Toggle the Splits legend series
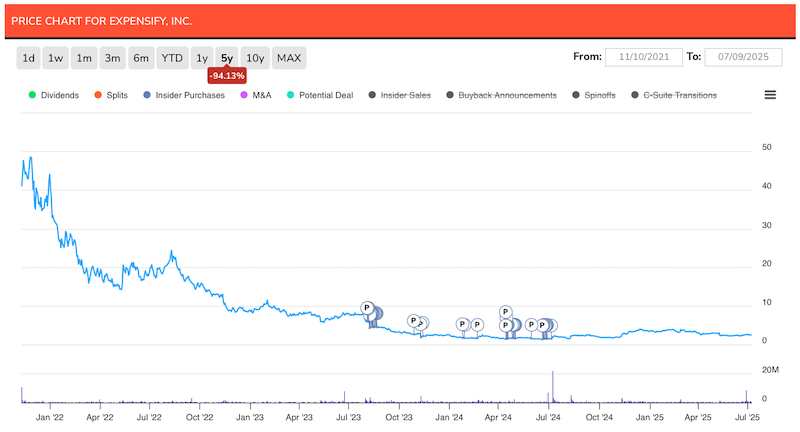The height and width of the screenshot is (432, 800). click(x=111, y=95)
